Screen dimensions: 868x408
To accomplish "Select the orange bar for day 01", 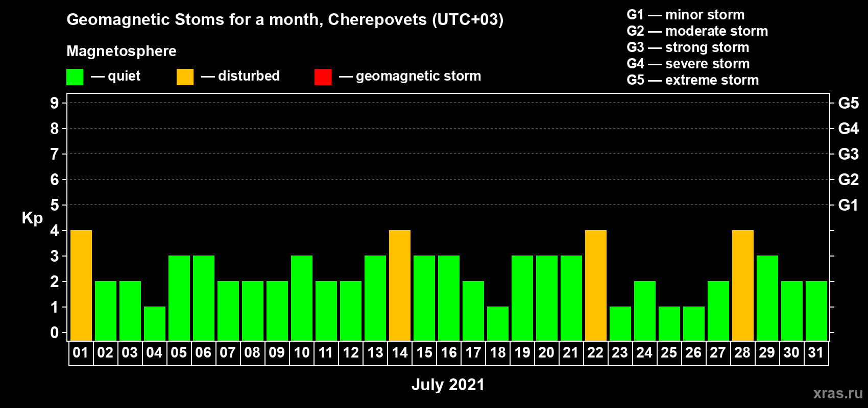I will click(x=81, y=286).
